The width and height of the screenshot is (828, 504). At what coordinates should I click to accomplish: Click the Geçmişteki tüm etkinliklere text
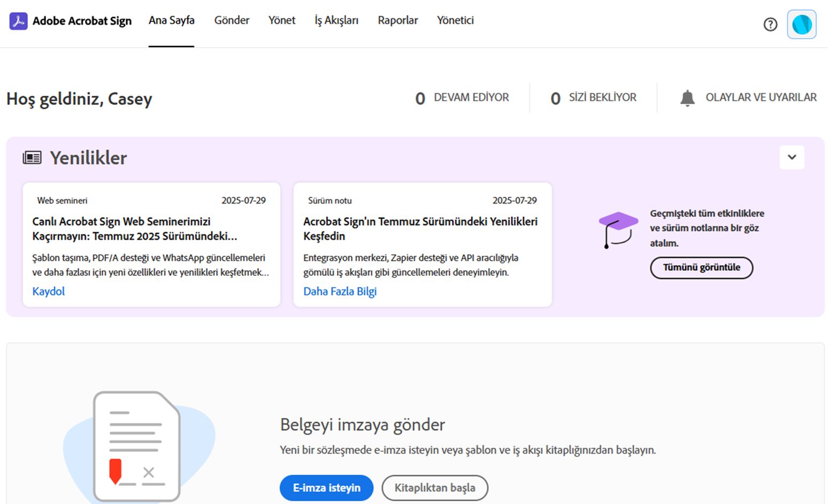[707, 228]
